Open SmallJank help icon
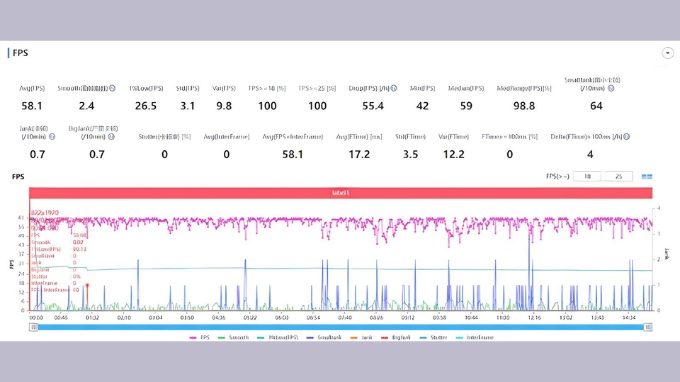680x382 pixels. [611, 88]
